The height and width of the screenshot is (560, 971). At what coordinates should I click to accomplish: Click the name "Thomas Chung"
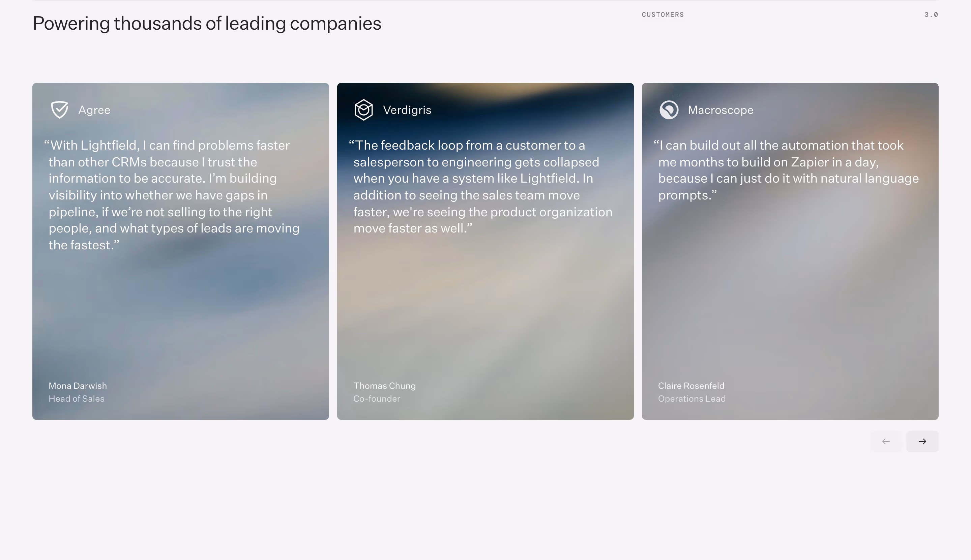[x=384, y=386]
